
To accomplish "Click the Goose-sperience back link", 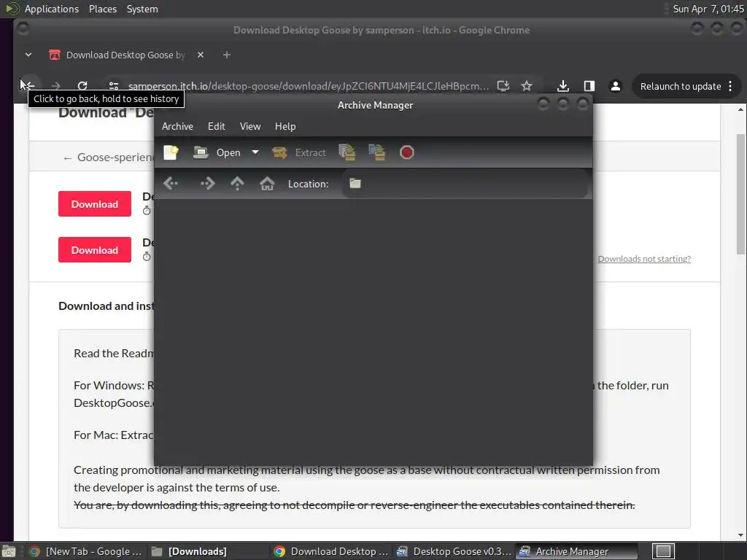I will [108, 157].
